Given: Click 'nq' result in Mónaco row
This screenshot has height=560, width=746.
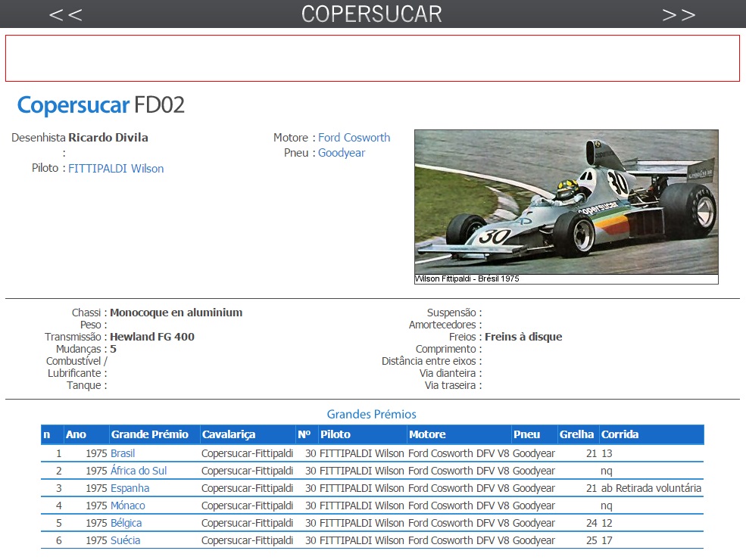Looking at the screenshot, I should 607,506.
